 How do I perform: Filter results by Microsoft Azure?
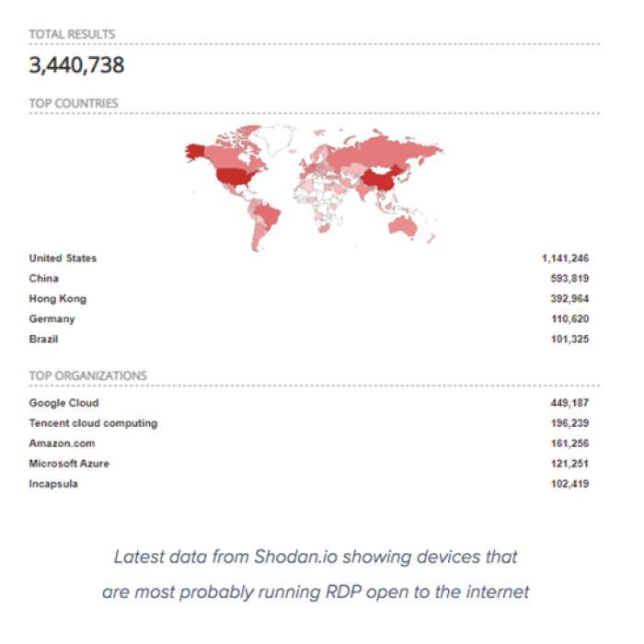point(69,464)
